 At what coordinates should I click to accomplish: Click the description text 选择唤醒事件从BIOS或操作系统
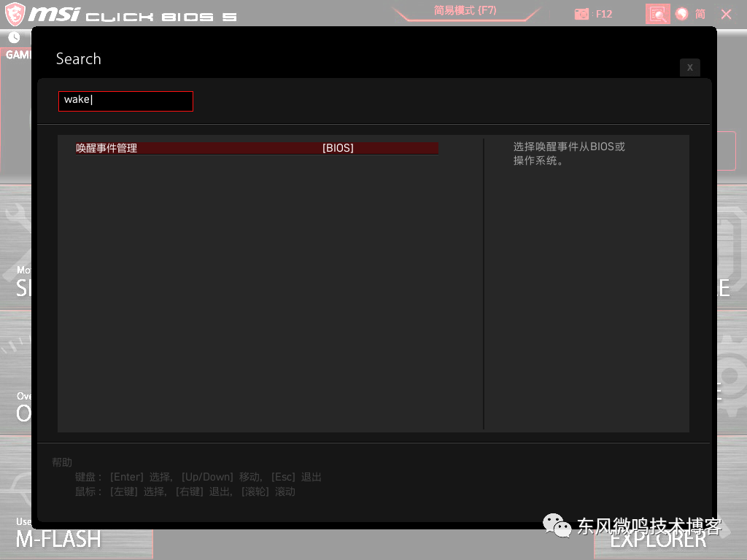click(569, 153)
